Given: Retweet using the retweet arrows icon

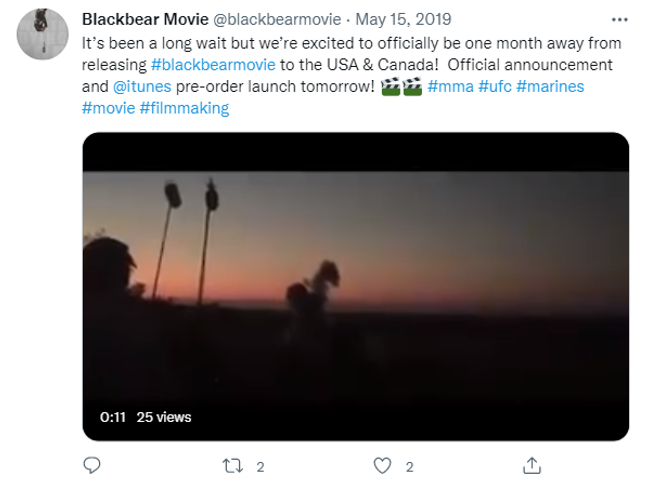Looking at the screenshot, I should click(x=233, y=466).
